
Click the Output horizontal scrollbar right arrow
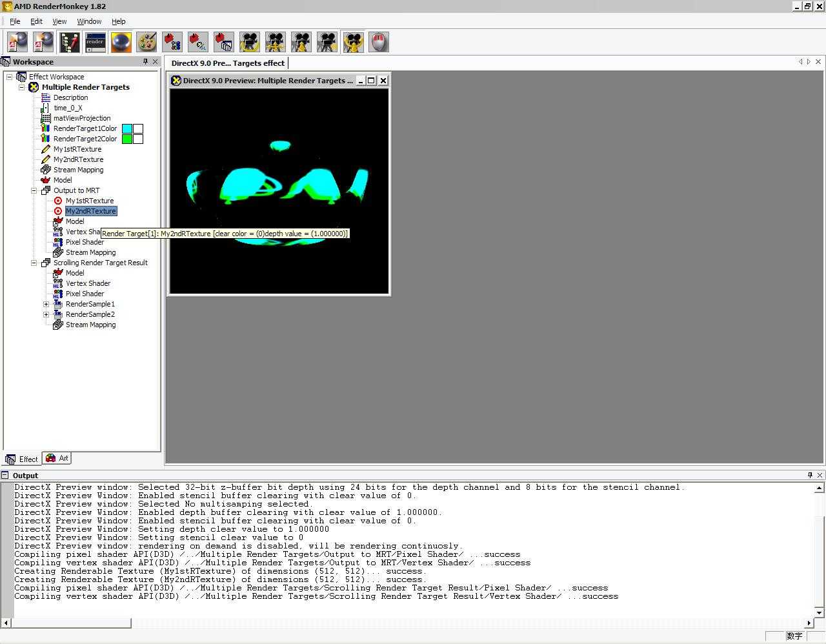pos(809,623)
